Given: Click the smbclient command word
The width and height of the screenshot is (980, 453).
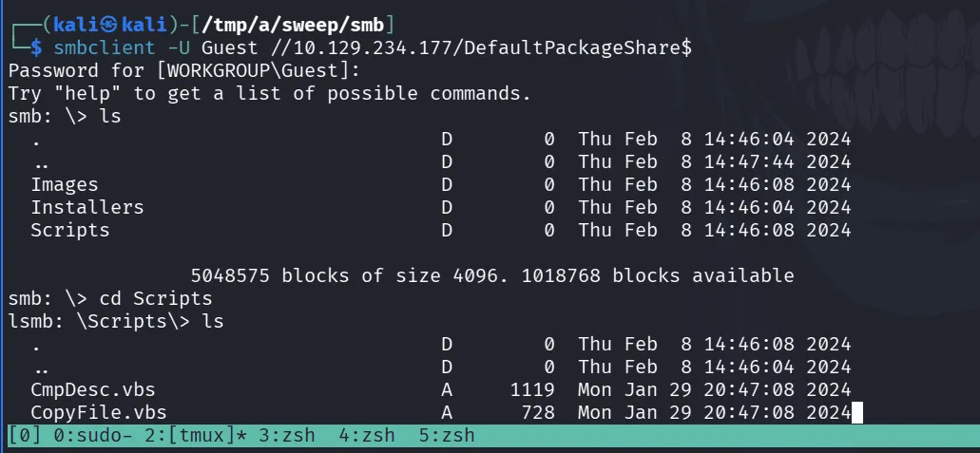Looking at the screenshot, I should click(x=105, y=48).
